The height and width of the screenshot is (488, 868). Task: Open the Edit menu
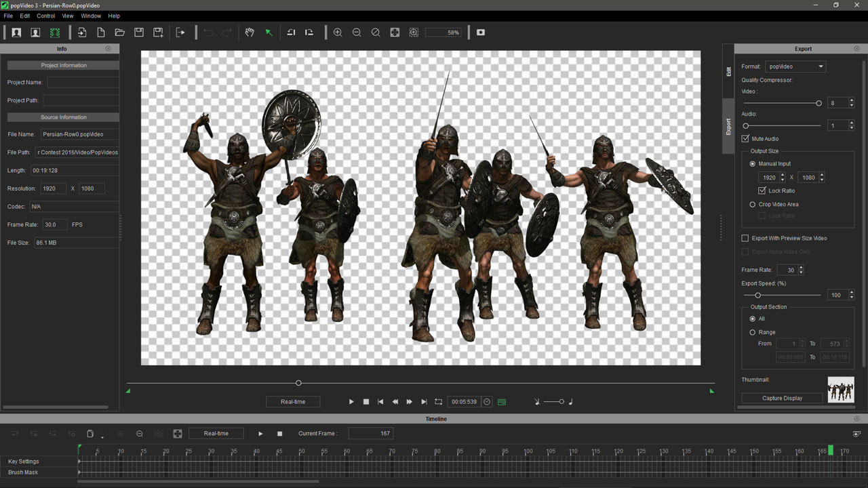[25, 16]
